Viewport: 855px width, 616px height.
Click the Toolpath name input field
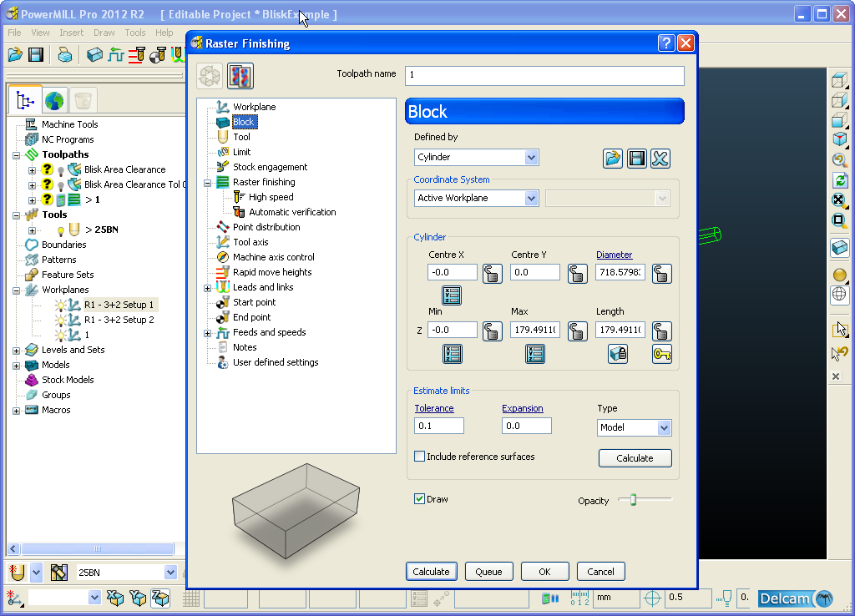click(544, 75)
